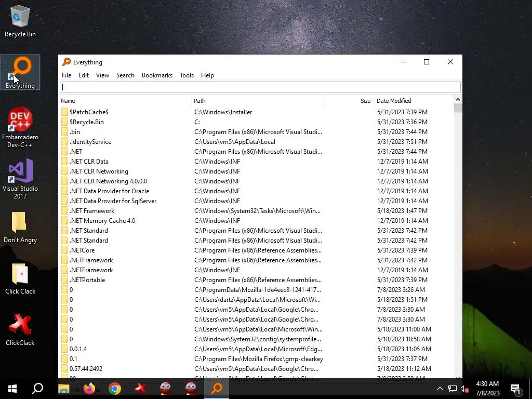Click date 5/18/2023 1:47 PM
The image size is (532, 399).
coord(403,210)
